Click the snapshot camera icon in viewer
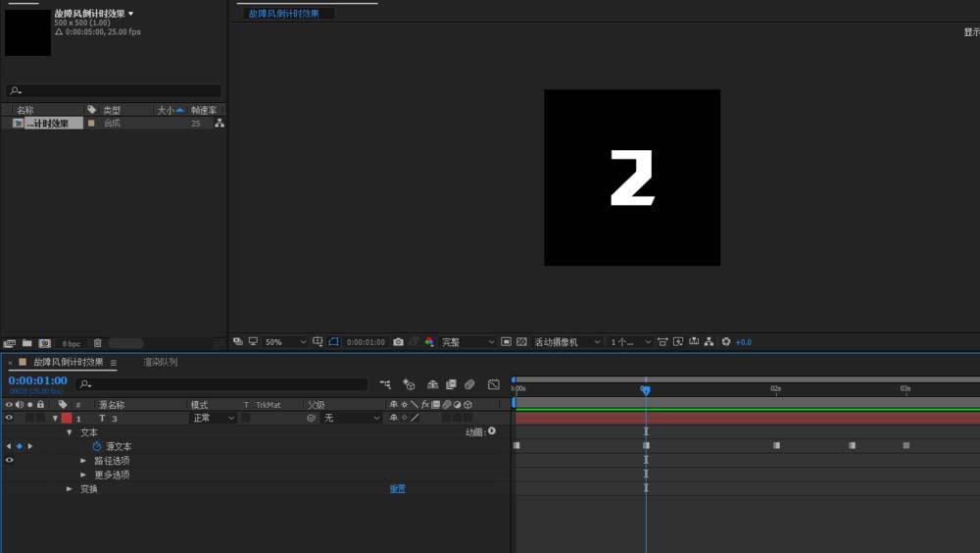Image resolution: width=980 pixels, height=553 pixels. pos(398,342)
